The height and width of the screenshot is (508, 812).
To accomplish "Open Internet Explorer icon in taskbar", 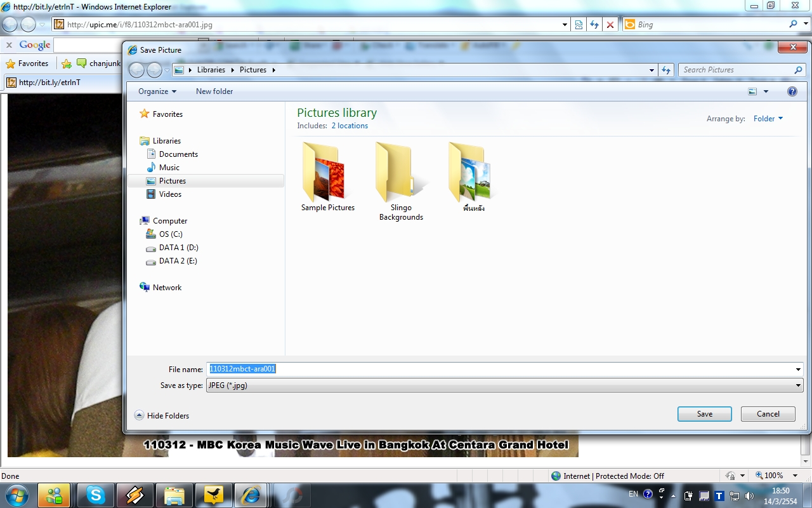I will [251, 495].
